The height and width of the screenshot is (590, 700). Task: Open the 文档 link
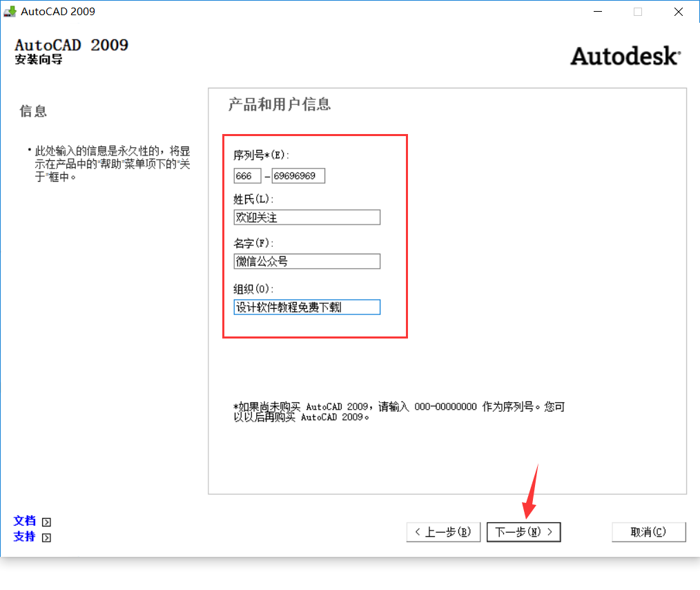[x=24, y=521]
